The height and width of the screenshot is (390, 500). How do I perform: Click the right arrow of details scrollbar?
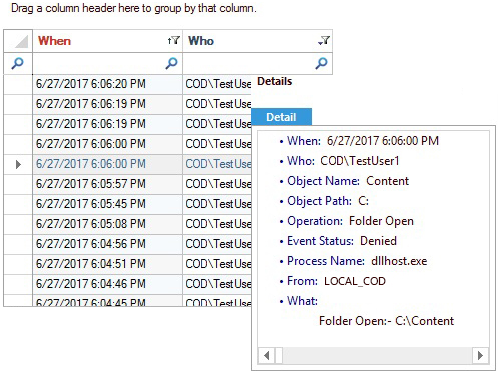pos(480,356)
